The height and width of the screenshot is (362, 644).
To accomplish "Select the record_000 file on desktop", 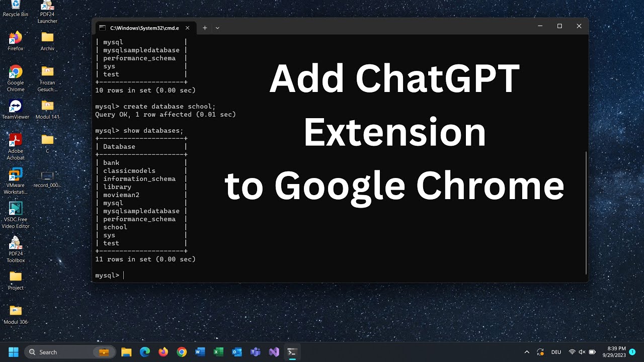I will pos(47,179).
